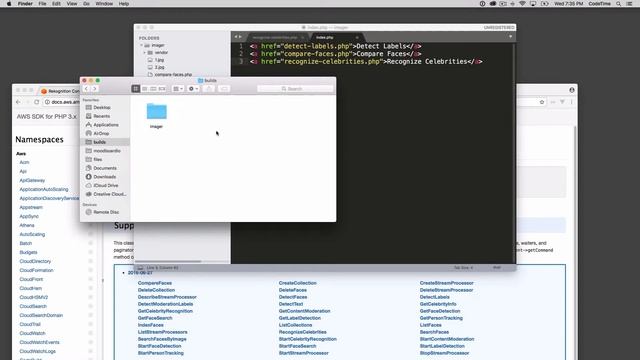Screen dimensions: 640x360
Task: Open the Sublime tab list dropdown arrow
Action: 510,37
